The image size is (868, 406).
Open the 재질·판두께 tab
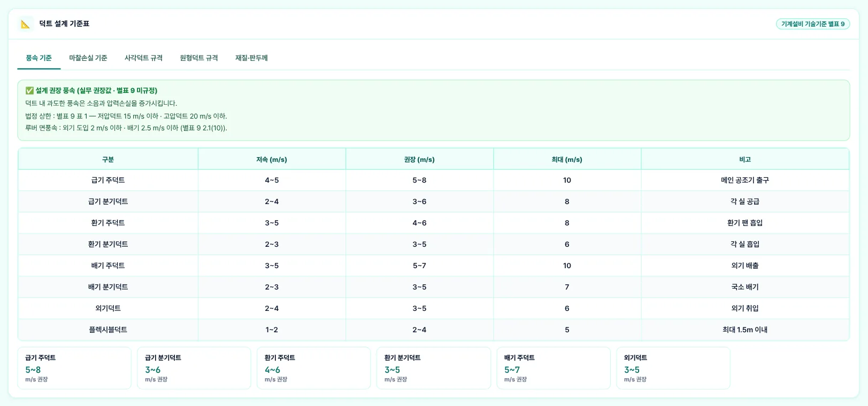pos(251,58)
